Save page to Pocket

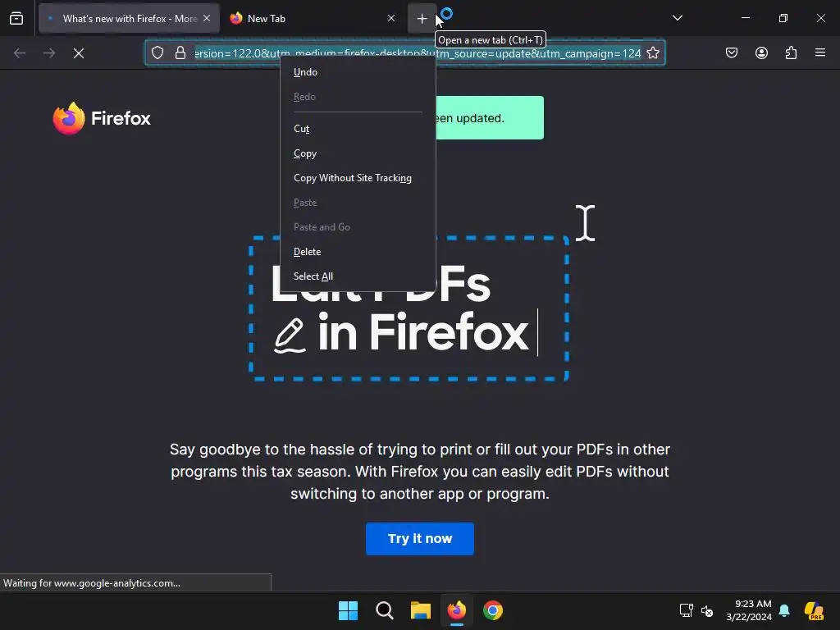click(732, 53)
